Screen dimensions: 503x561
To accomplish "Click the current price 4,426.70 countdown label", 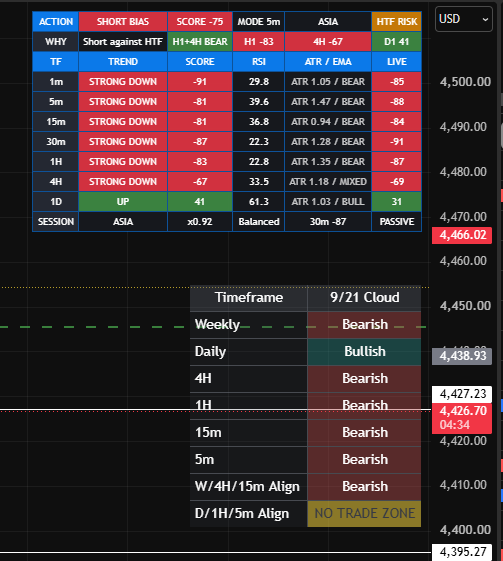I will point(462,418).
